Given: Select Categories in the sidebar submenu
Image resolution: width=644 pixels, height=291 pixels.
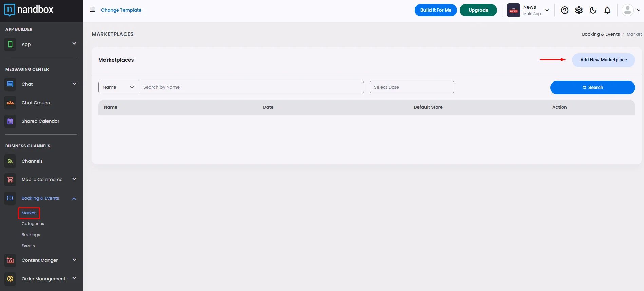Looking at the screenshot, I should (x=33, y=224).
